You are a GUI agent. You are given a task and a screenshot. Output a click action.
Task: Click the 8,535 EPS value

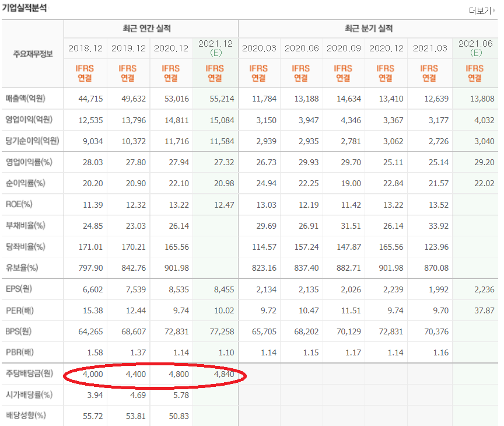[x=178, y=289]
